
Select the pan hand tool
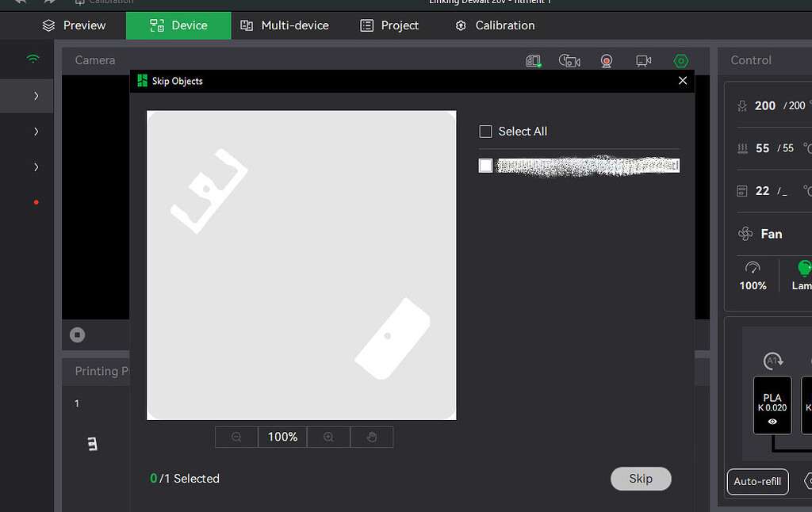[x=372, y=437]
